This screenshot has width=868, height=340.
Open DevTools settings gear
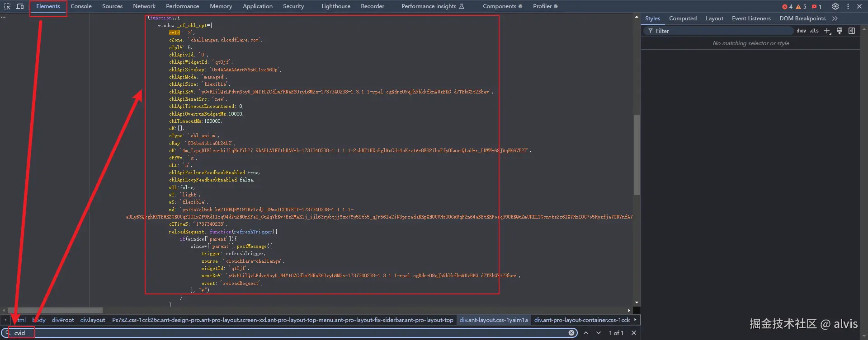point(835,6)
